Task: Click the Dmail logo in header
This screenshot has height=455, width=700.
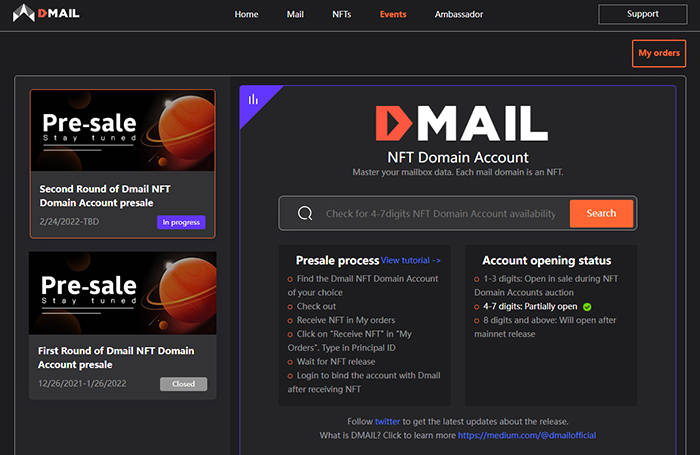Action: pyautogui.click(x=46, y=13)
